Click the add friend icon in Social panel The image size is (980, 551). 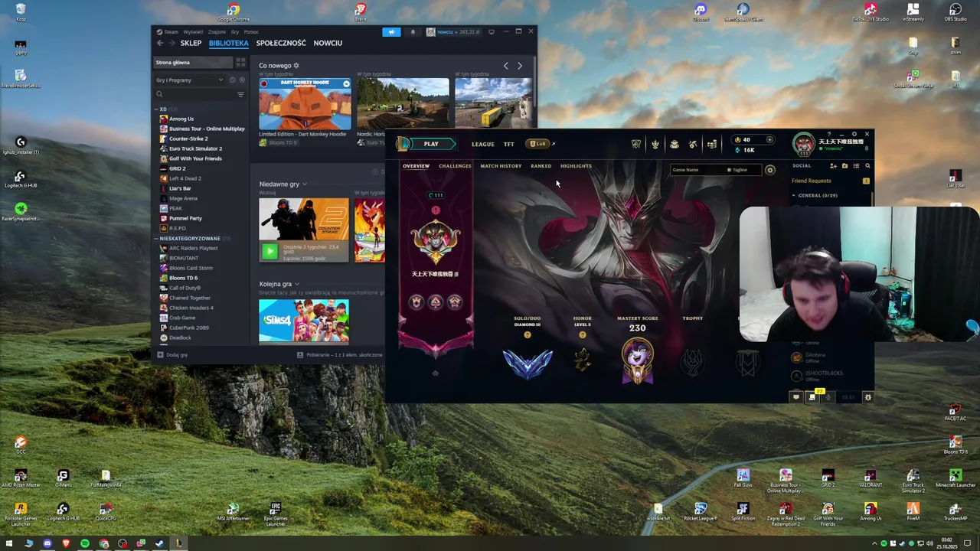click(x=834, y=166)
